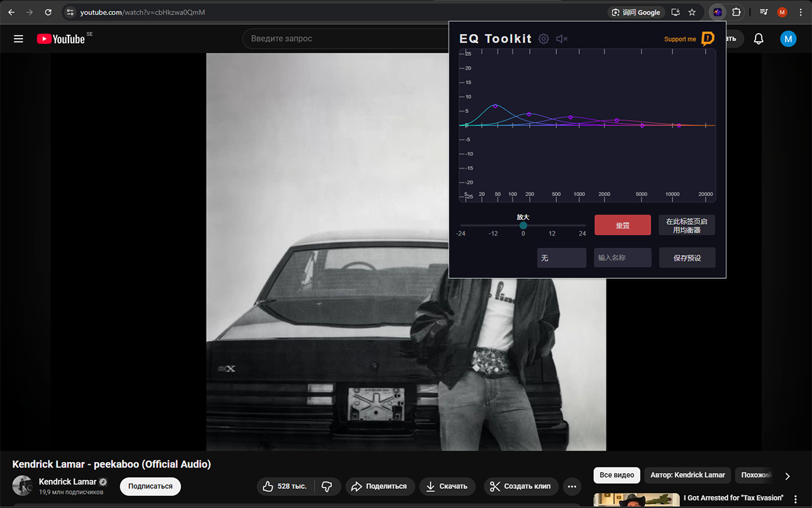Select the EQ band point near 800 Hz
Viewport: 812px width, 508px height.
(x=571, y=117)
